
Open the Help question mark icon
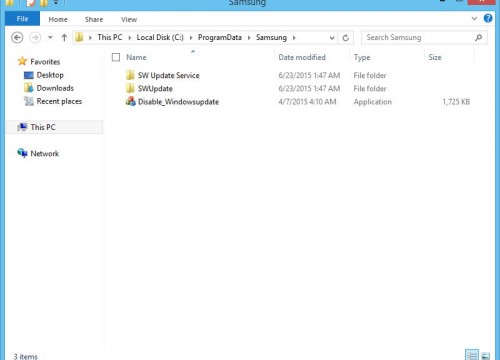tap(488, 18)
